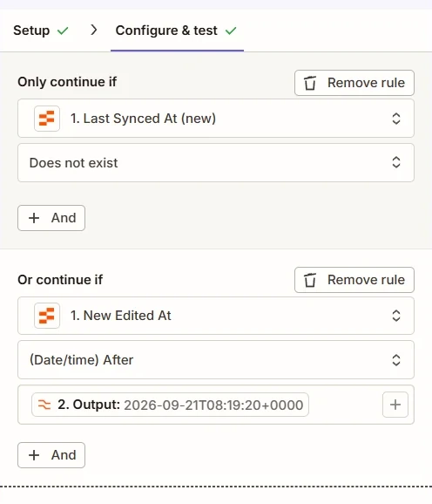The height and width of the screenshot is (504, 432).
Task: Click trash icon in second Remove rule button
Action: click(310, 280)
